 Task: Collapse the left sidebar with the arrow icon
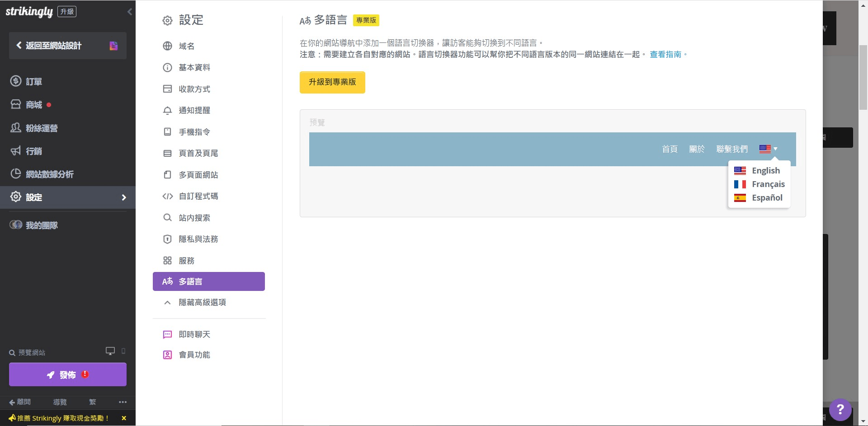[x=130, y=12]
